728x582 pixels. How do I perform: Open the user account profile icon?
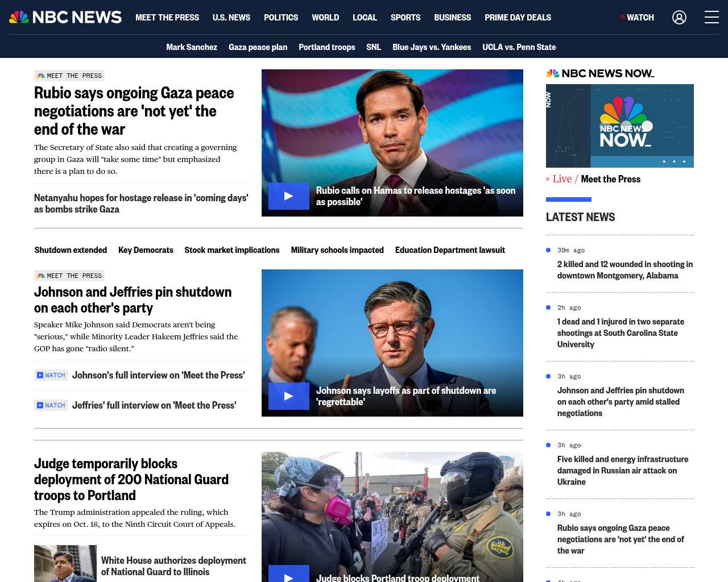coord(679,18)
